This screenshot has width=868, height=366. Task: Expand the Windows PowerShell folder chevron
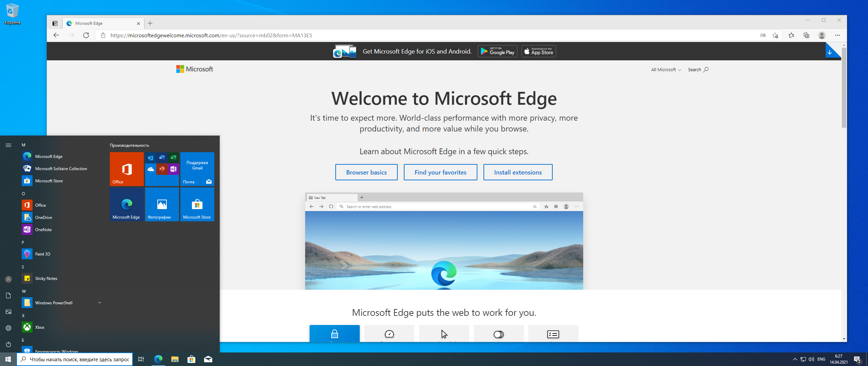point(100,303)
